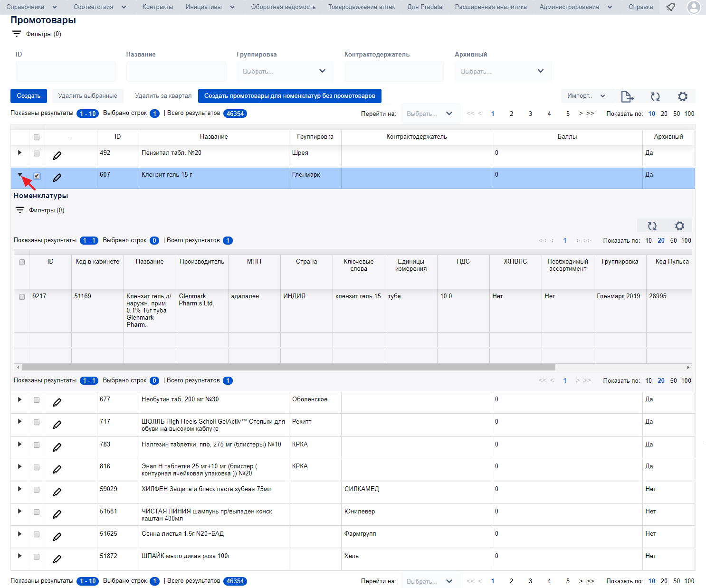Focus the Название filter input field
The image size is (706, 588).
pyautogui.click(x=176, y=71)
